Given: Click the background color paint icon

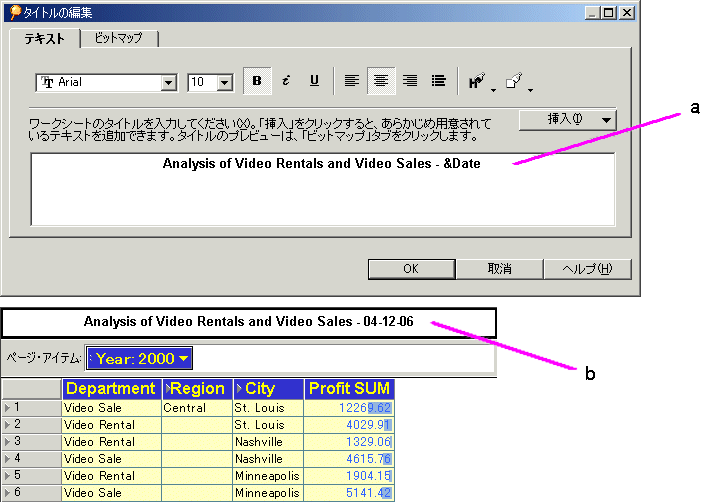Looking at the screenshot, I should click(514, 81).
